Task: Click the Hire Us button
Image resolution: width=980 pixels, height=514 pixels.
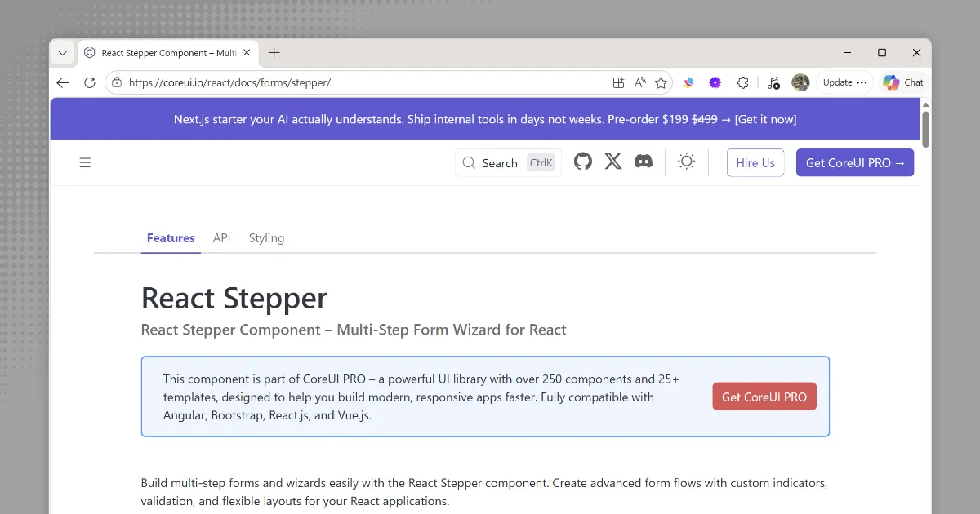Action: point(755,162)
